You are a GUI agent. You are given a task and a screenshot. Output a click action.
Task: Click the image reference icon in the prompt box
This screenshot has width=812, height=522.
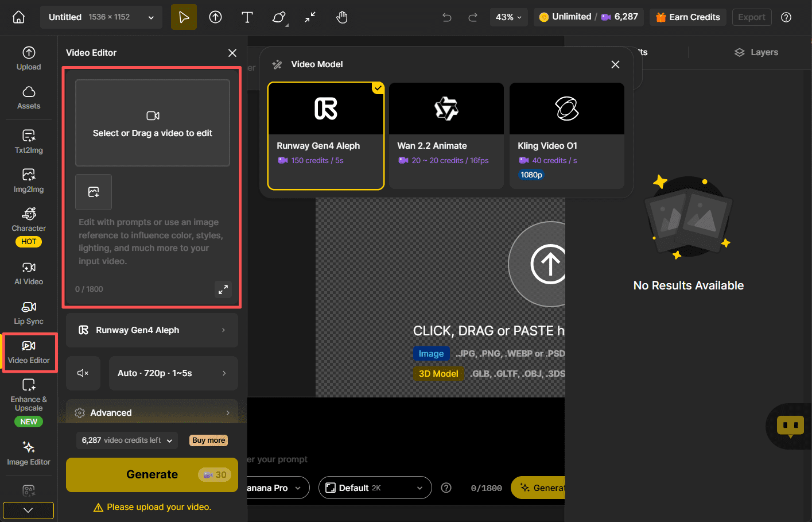[94, 192]
